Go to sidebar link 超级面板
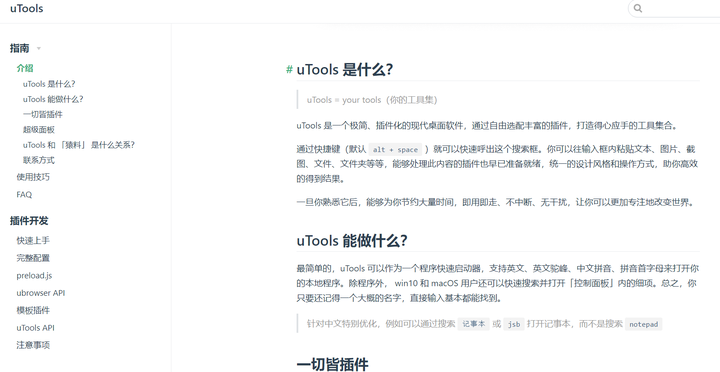 pos(39,130)
